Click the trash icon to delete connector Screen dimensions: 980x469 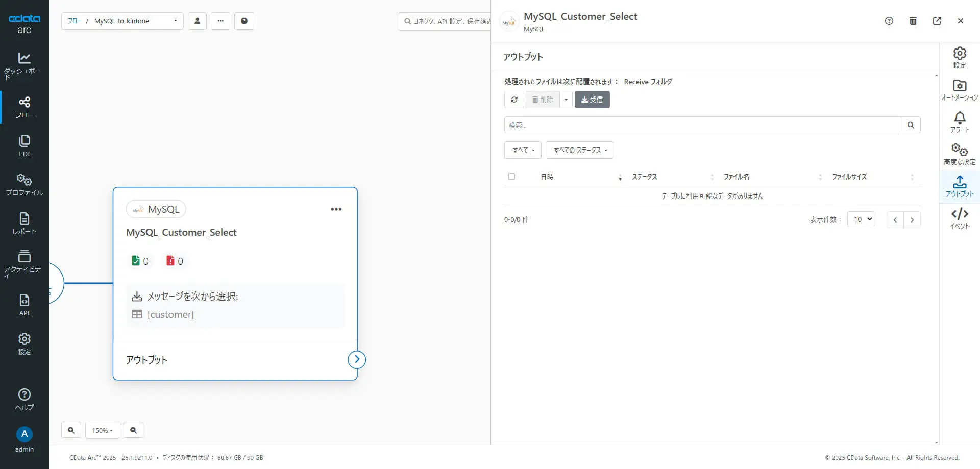click(913, 21)
